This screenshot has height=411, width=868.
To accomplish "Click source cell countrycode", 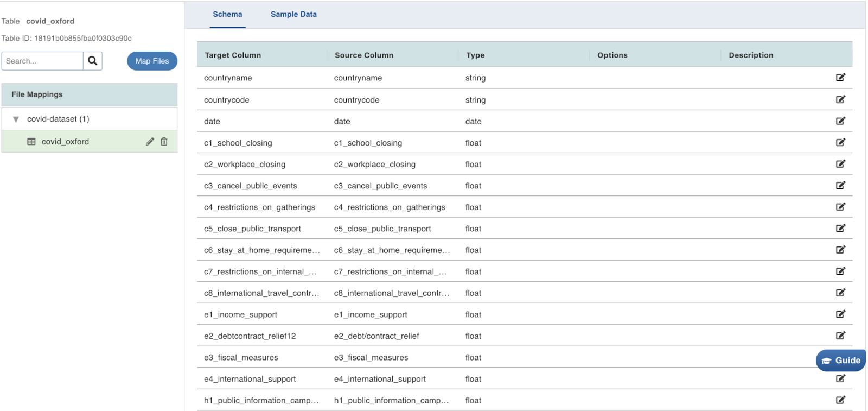I will click(356, 100).
